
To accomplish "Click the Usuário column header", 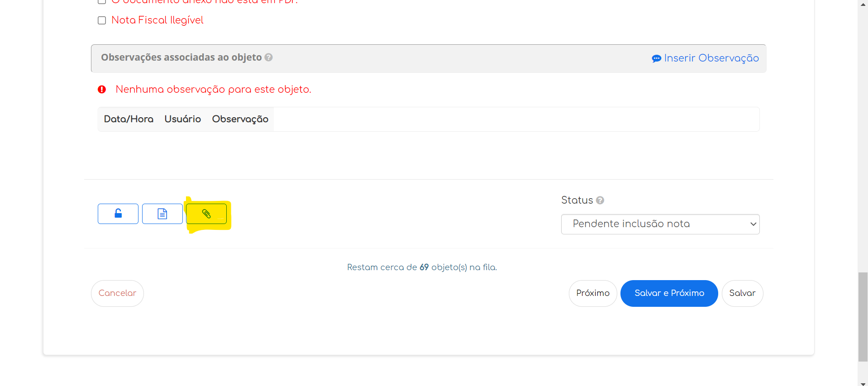I will click(183, 119).
